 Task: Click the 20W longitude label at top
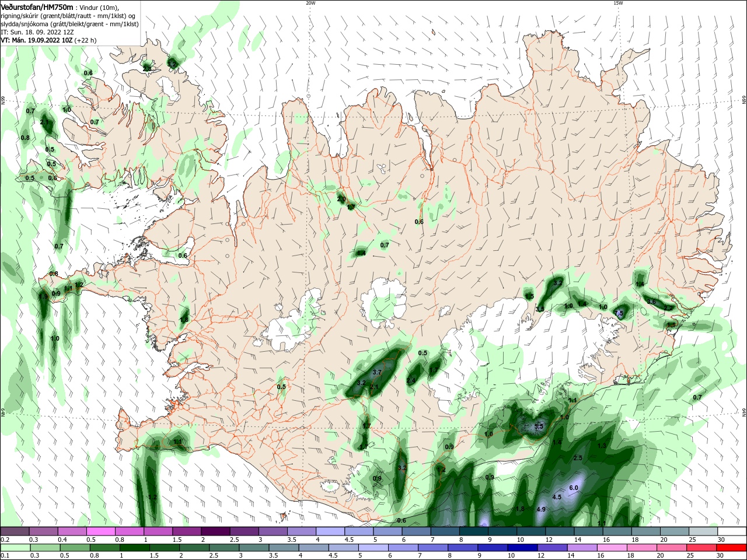[310, 3]
